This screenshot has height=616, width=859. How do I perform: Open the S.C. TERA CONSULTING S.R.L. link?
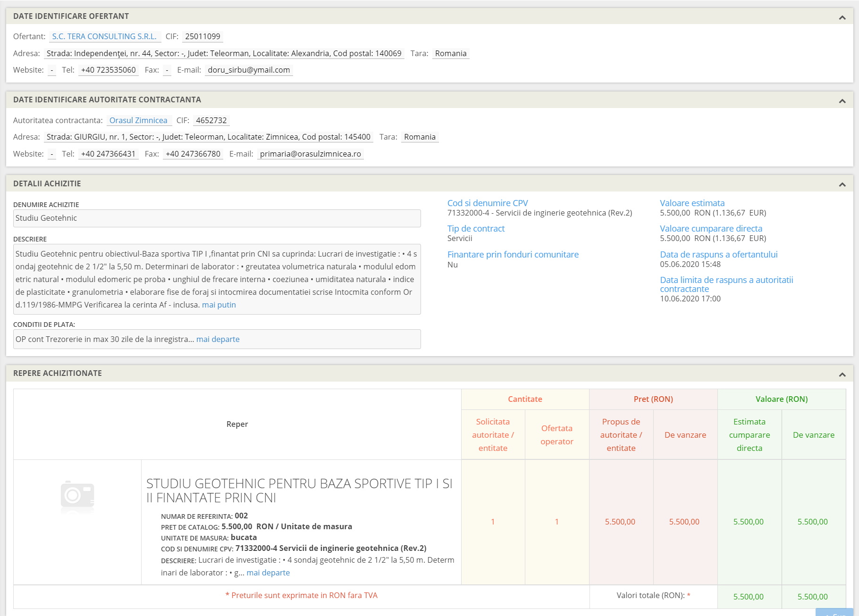tap(104, 36)
